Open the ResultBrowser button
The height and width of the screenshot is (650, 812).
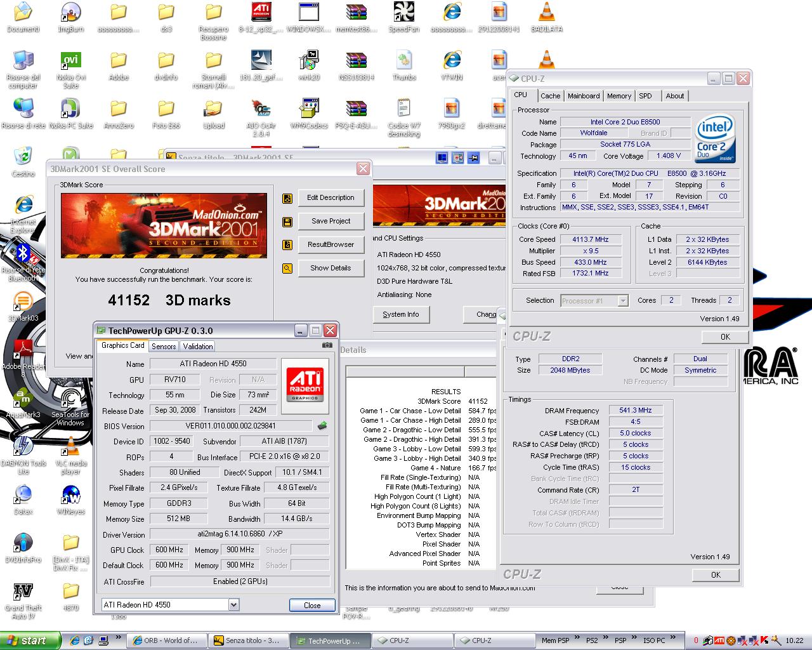coord(331,244)
